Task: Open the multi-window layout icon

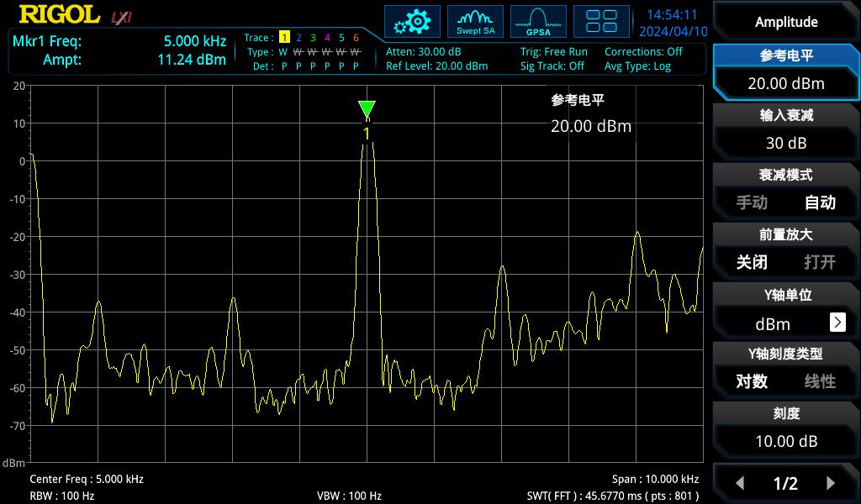Action: [601, 21]
